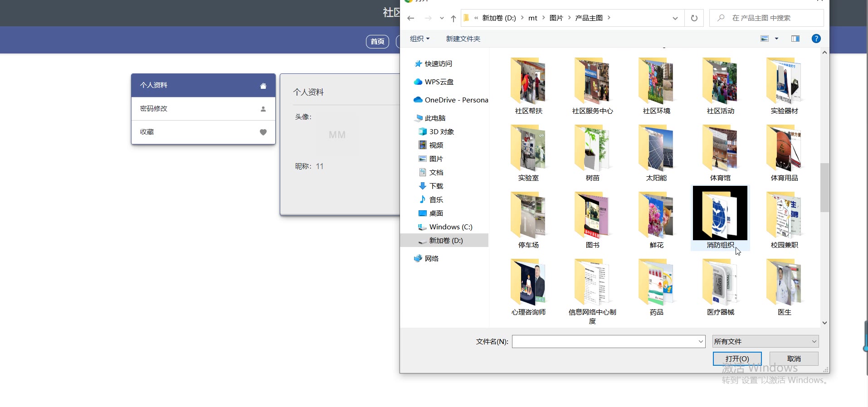The image size is (868, 407).
Task: Click the file list scrollbar thumb
Action: [824, 188]
